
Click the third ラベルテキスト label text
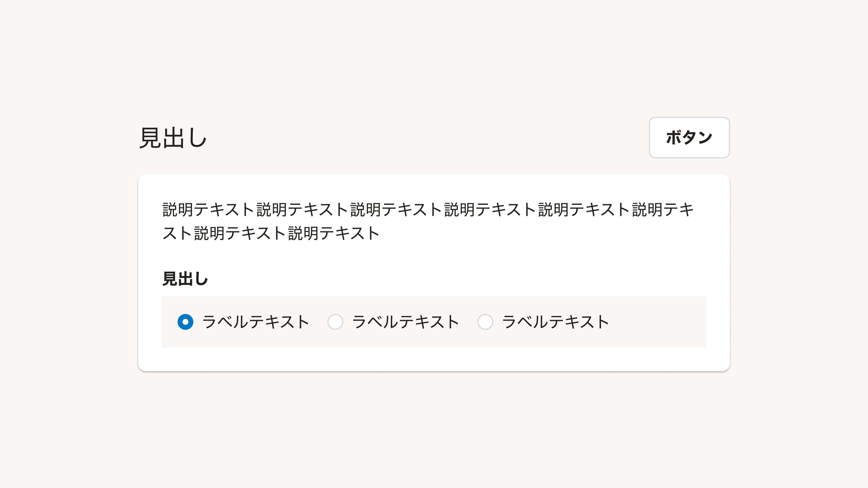coord(556,322)
